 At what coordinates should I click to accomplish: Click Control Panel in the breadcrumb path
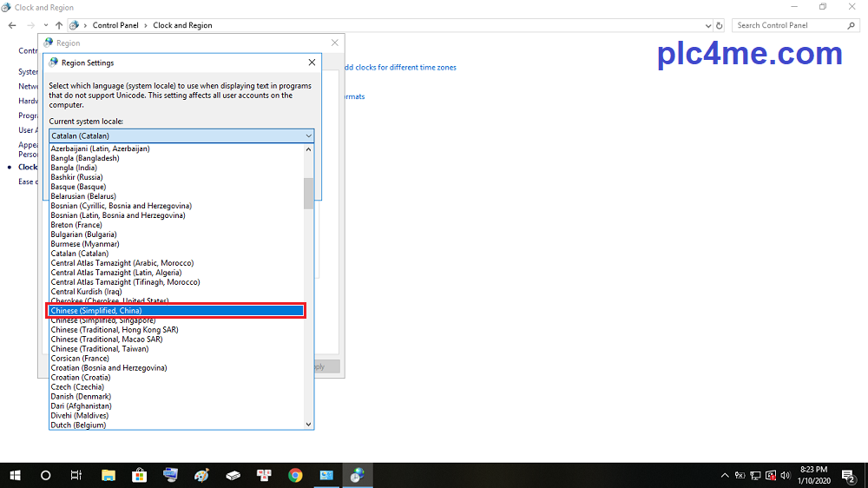pos(115,25)
